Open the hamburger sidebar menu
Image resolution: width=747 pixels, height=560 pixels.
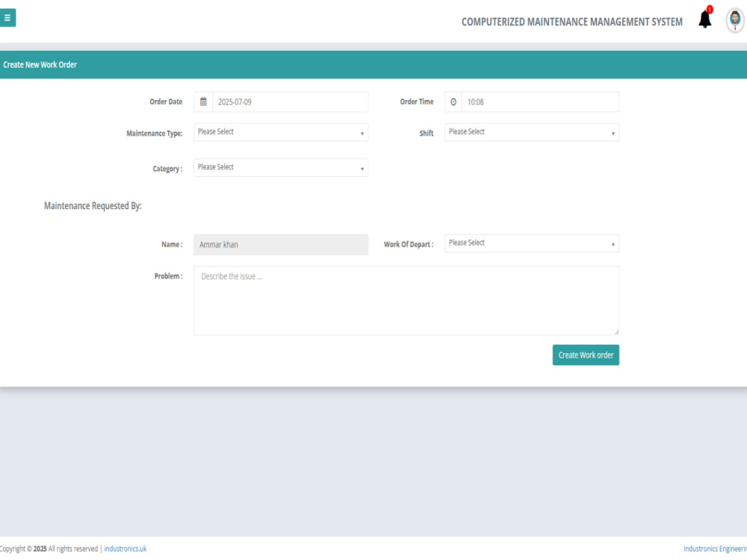coord(7,18)
